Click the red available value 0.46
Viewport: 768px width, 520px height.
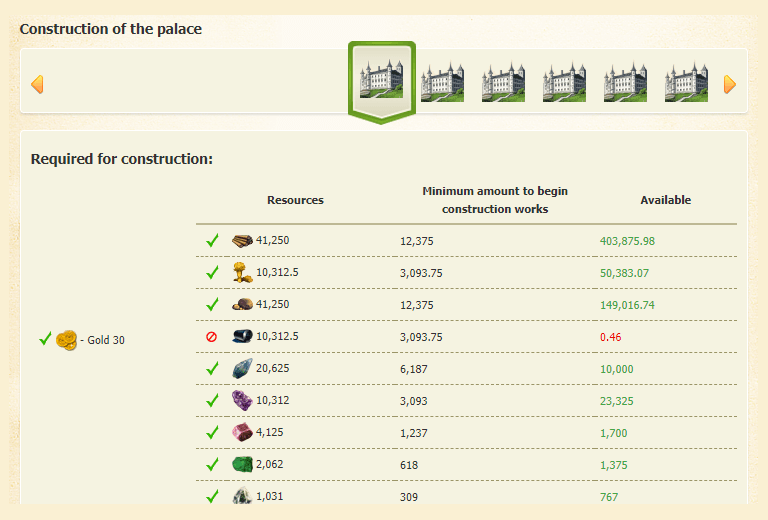[x=611, y=337]
